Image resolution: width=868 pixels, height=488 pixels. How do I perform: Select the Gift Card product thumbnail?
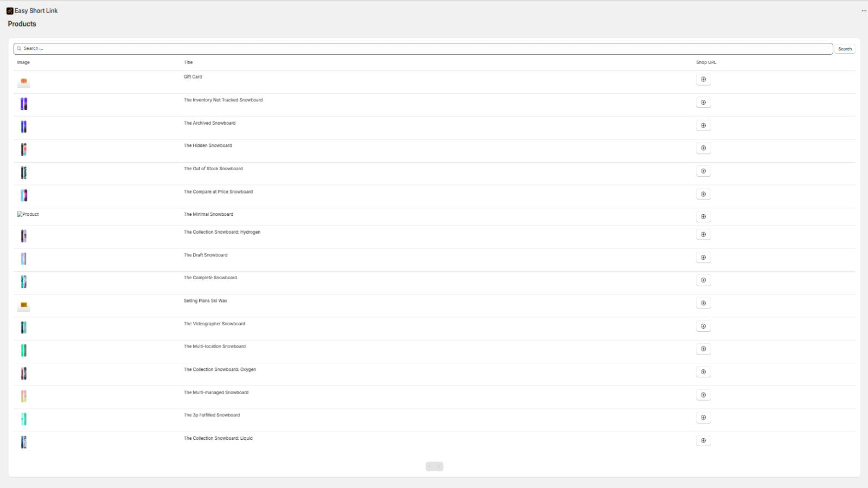point(24,82)
